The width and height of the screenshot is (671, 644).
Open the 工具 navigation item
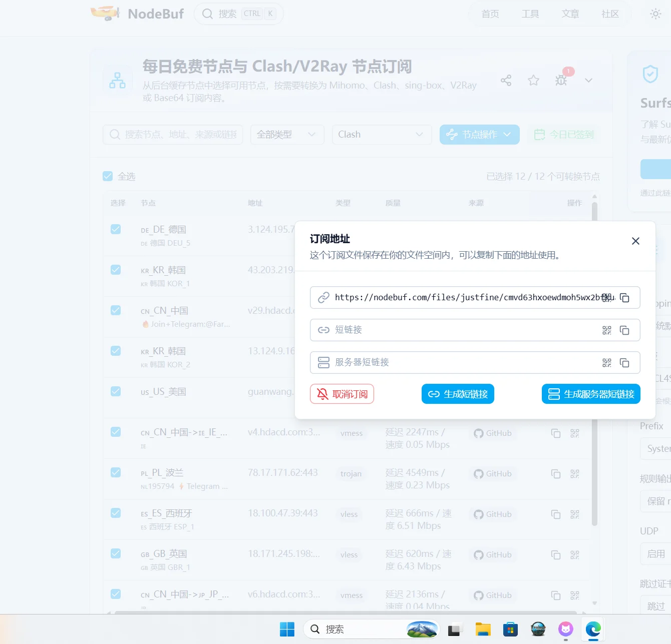530,14
